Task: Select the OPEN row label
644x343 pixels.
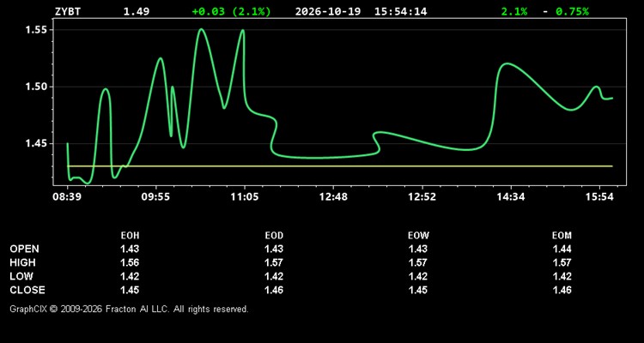Action: point(25,249)
